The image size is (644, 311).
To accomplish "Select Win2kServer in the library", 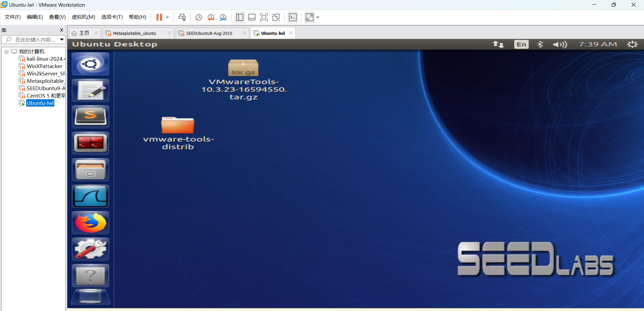I will (42, 74).
